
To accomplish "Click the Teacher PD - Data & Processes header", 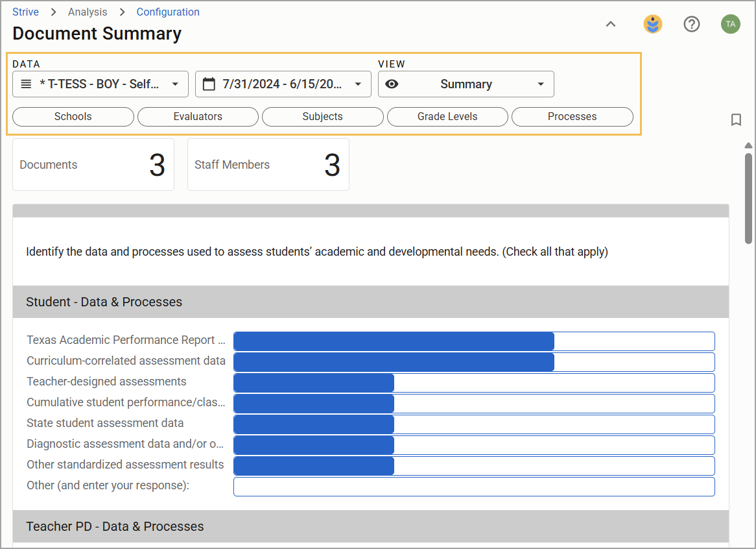I will [x=371, y=526].
